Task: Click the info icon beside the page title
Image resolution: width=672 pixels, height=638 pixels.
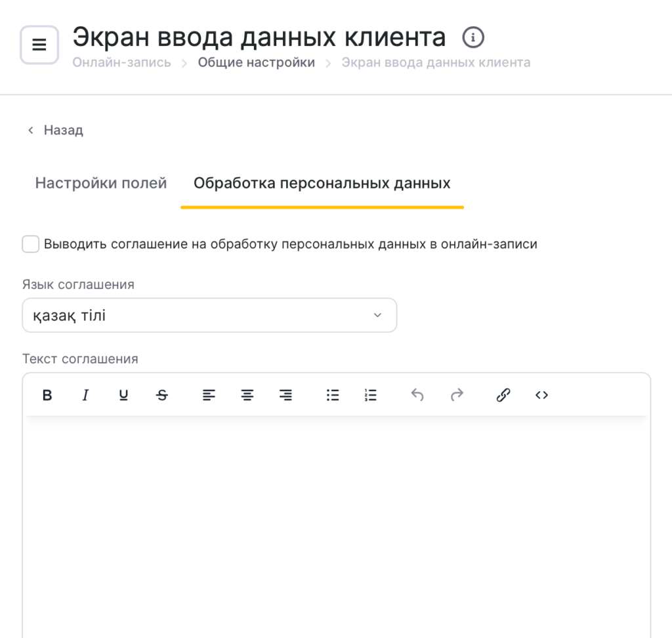Action: [473, 37]
